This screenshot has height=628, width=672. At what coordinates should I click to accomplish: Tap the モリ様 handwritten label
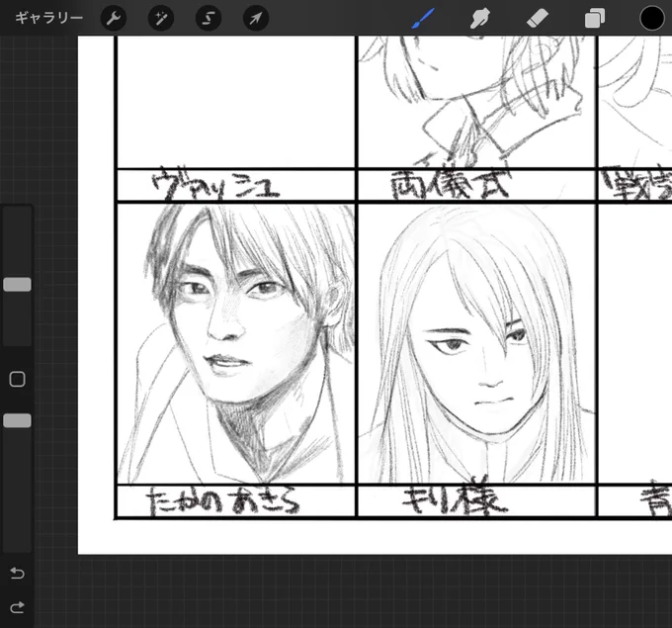456,497
